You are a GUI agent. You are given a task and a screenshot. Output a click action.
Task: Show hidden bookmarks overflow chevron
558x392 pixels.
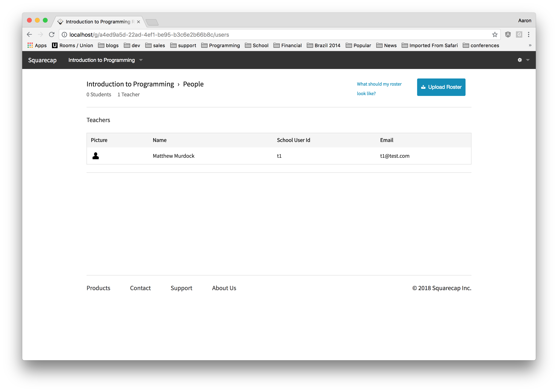point(530,45)
